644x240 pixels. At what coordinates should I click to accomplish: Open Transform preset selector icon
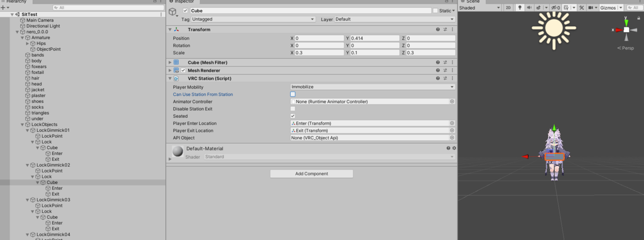pos(445,29)
